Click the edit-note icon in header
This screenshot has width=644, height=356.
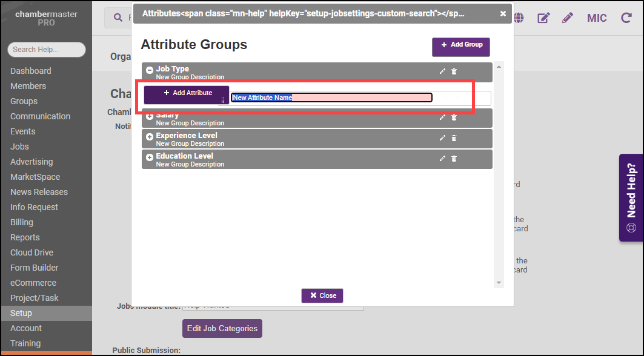tap(543, 18)
